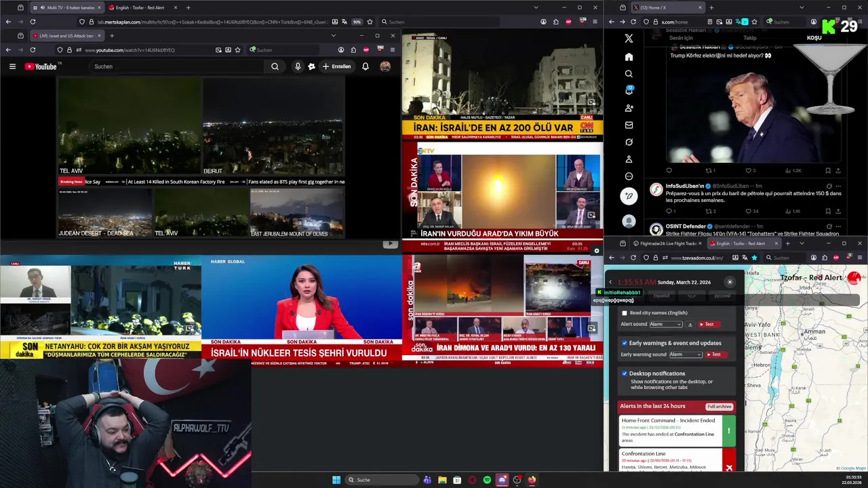Open Full archive of alerts
This screenshot has width=868, height=488.
point(719,407)
